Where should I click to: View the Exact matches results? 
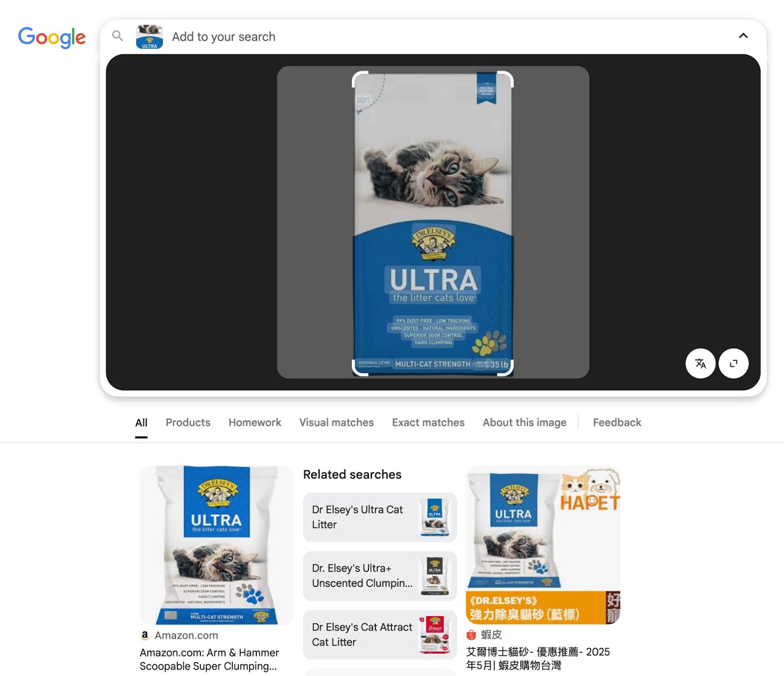pyautogui.click(x=428, y=422)
